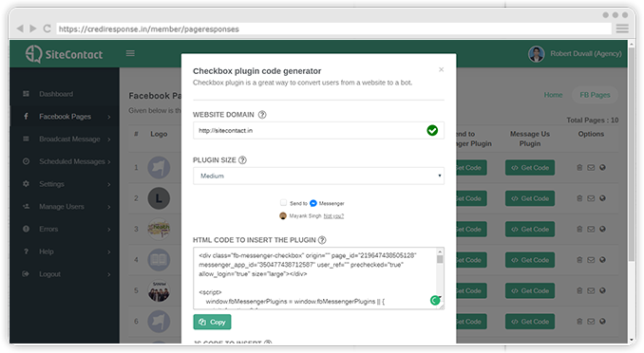Click envelope icon in row 6
Viewport: 644px width, 353px height.
click(591, 322)
